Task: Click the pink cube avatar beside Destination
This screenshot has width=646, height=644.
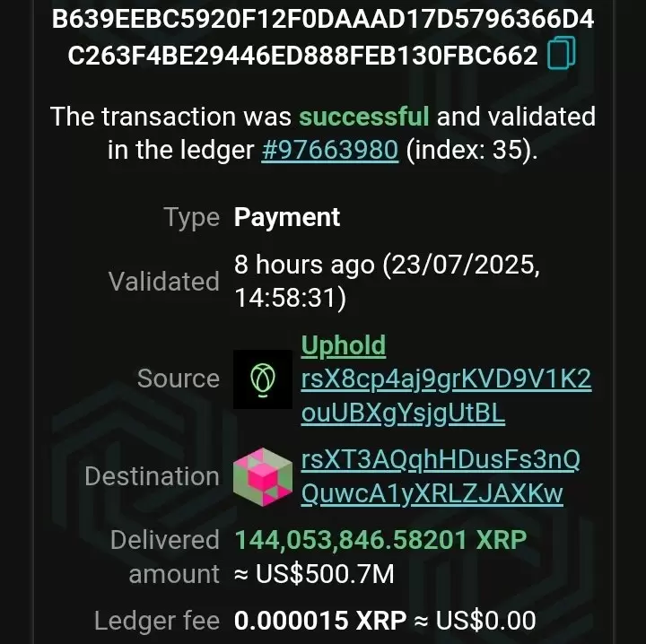Action: point(263,477)
